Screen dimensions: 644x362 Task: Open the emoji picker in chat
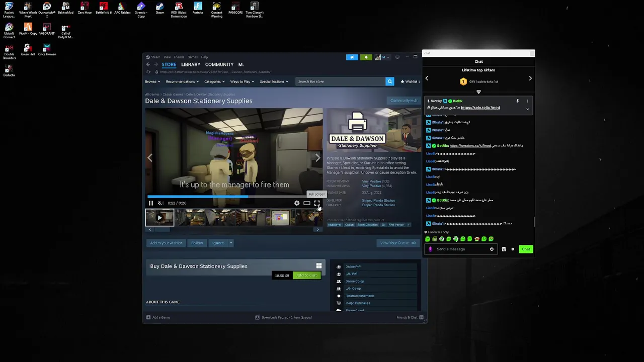(x=492, y=249)
